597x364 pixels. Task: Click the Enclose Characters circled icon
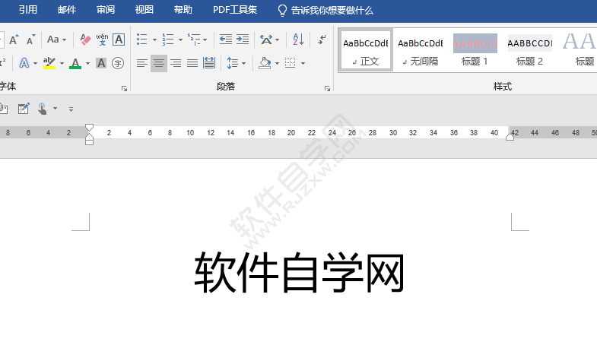pyautogui.click(x=118, y=63)
